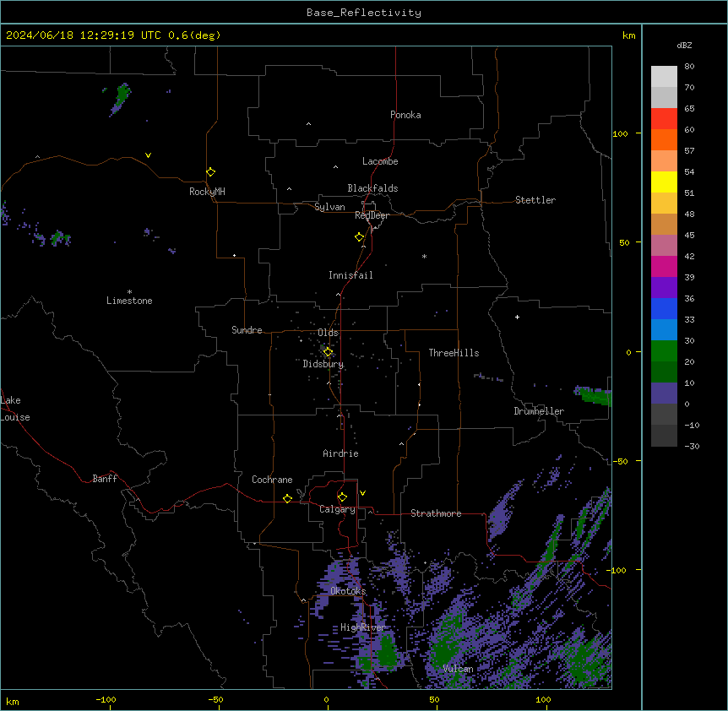The height and width of the screenshot is (711, 728).
Task: Click the Limestone label
Action: 129,301
